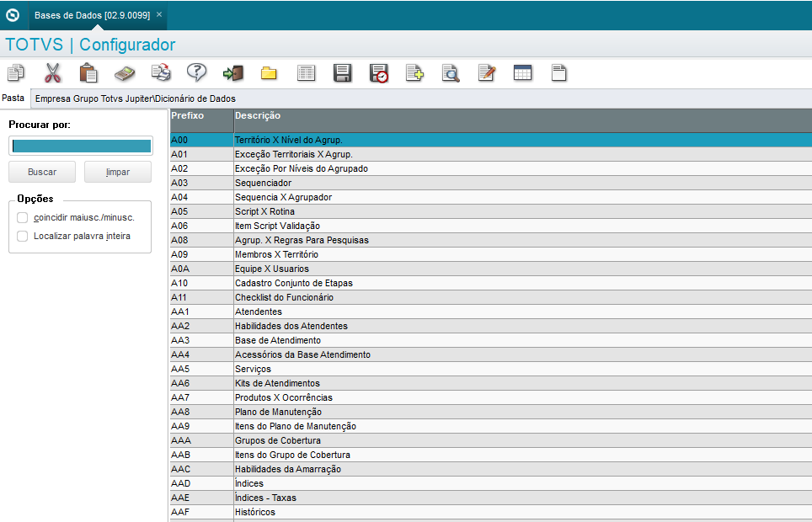Image resolution: width=812 pixels, height=522 pixels.
Task: Select the Atendentes row
Action: click(491, 312)
